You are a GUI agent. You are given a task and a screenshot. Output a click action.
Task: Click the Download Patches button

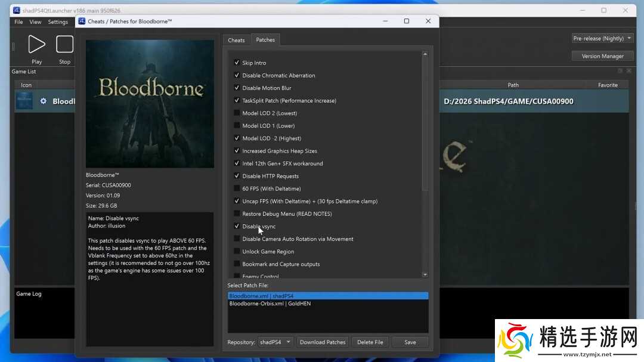point(323,342)
